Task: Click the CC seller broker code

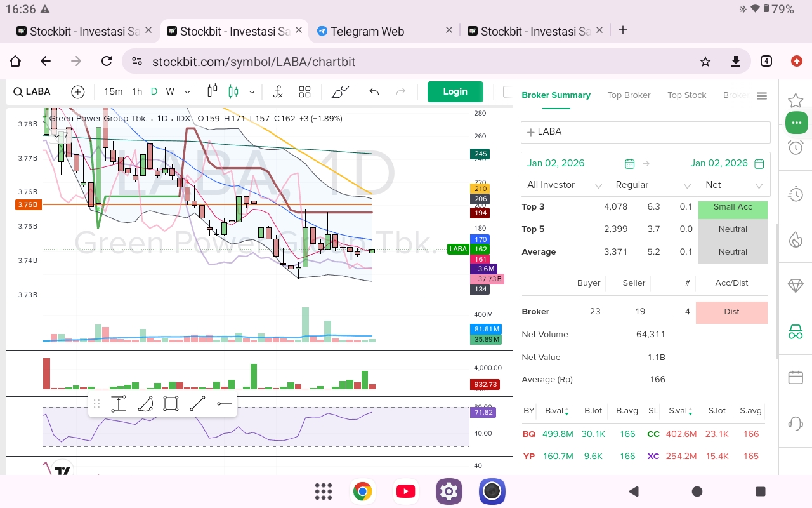Action: pos(653,434)
